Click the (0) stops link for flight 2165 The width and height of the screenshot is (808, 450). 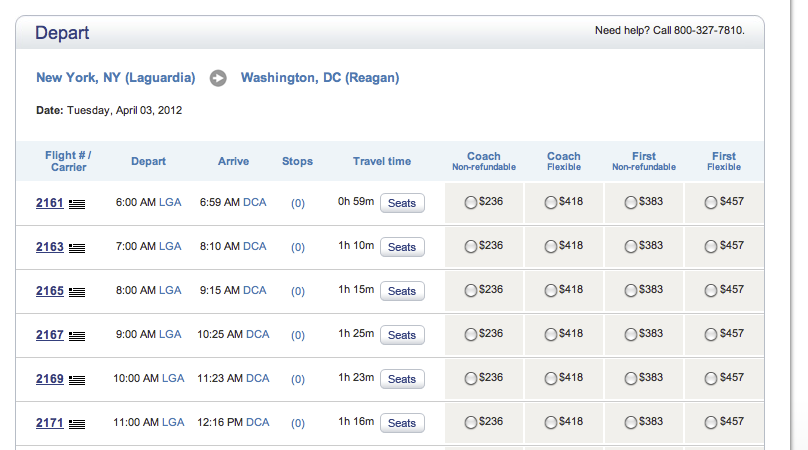point(298,291)
